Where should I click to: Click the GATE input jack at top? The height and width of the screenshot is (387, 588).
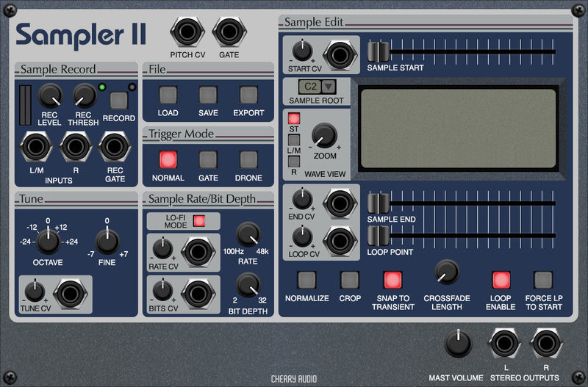tap(229, 33)
